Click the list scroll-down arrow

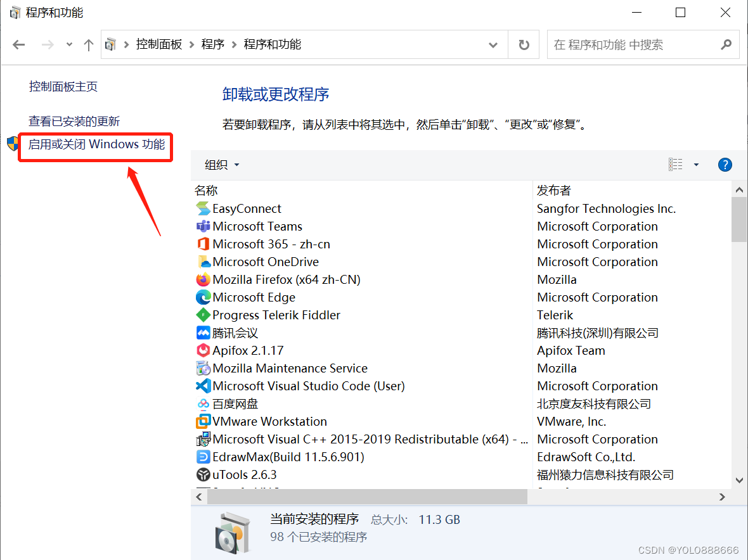coord(739,480)
